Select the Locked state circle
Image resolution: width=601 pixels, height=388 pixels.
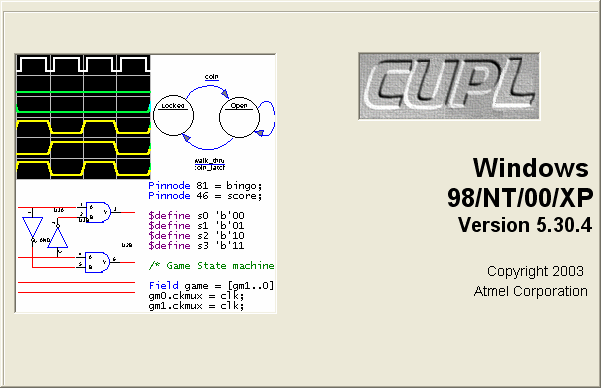tap(173, 115)
